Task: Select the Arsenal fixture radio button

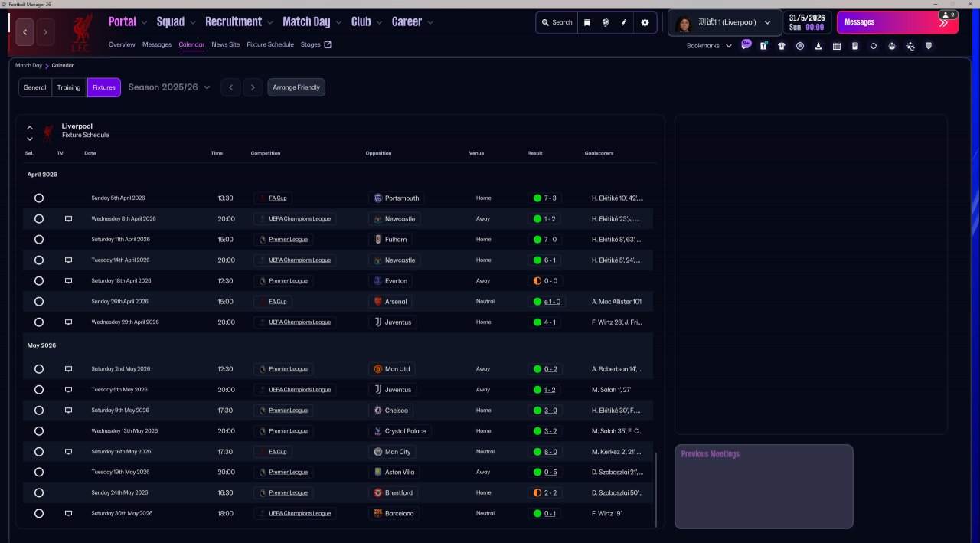Action: 39,302
